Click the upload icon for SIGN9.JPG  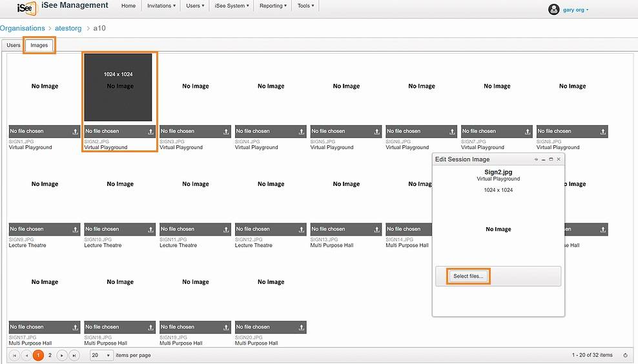pyautogui.click(x=76, y=230)
